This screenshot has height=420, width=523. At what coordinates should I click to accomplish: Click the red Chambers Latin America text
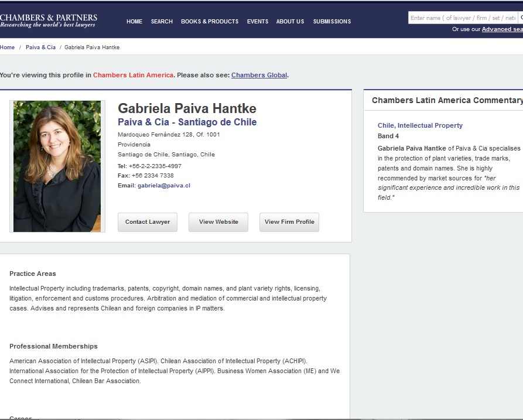133,75
